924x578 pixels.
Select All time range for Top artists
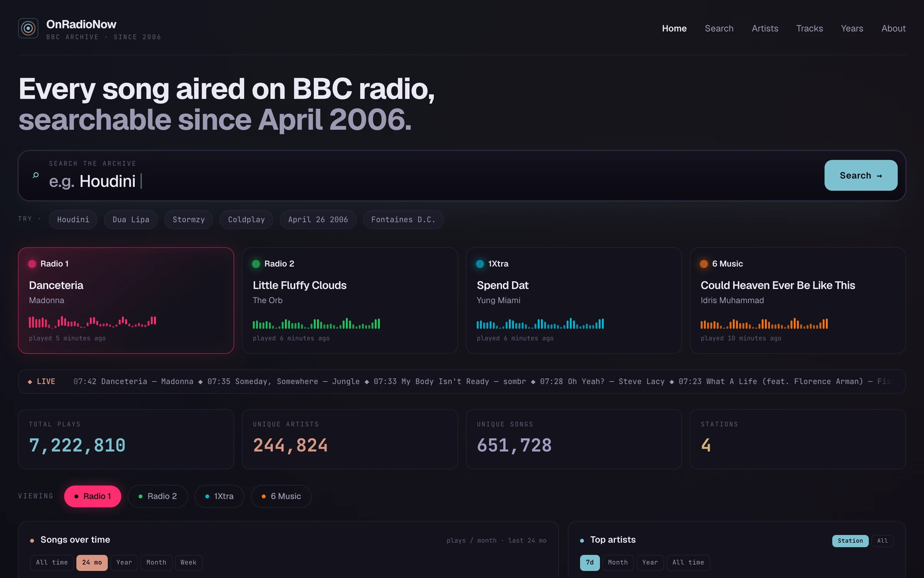688,563
